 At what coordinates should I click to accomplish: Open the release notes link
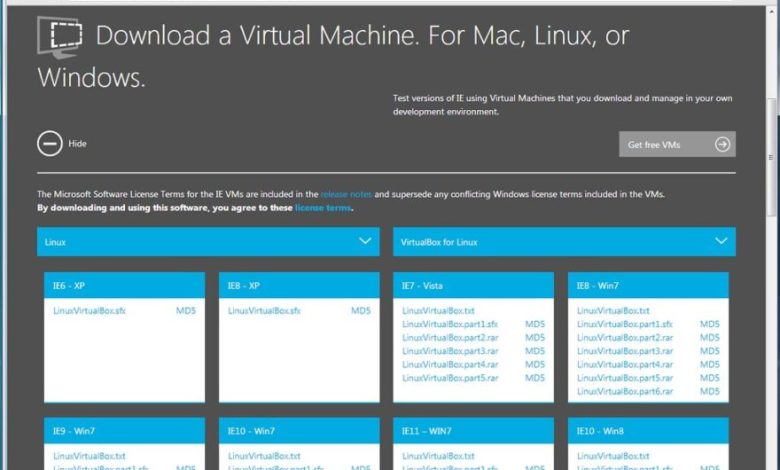click(x=346, y=194)
